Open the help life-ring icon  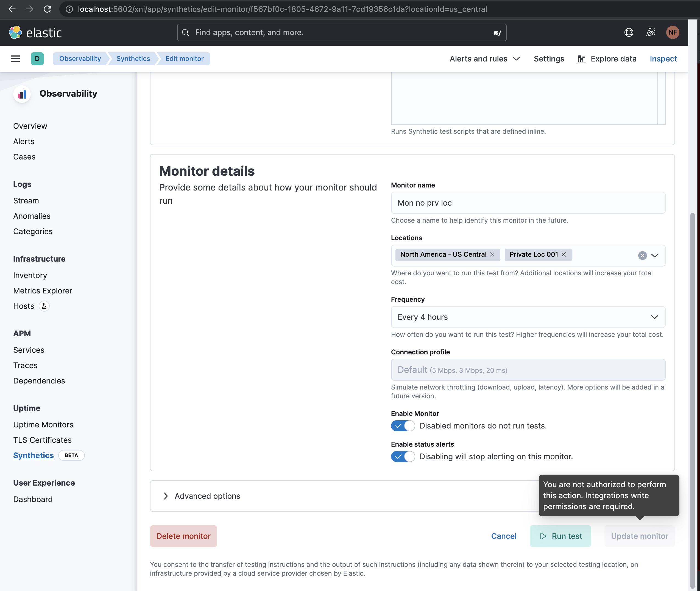point(629,32)
